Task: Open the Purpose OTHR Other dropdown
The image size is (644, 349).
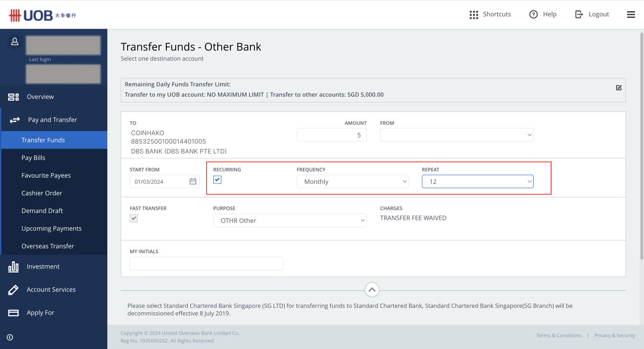Action: pyautogui.click(x=290, y=220)
